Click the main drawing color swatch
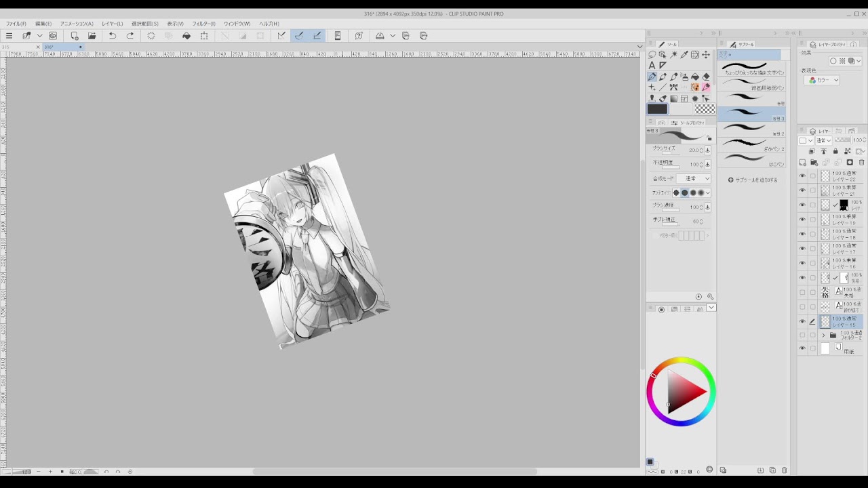This screenshot has width=868, height=488. point(657,109)
